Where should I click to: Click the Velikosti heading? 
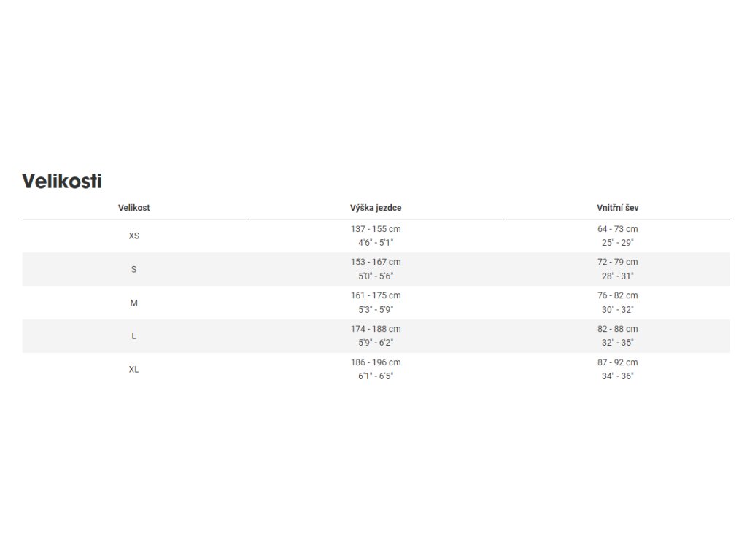click(62, 181)
